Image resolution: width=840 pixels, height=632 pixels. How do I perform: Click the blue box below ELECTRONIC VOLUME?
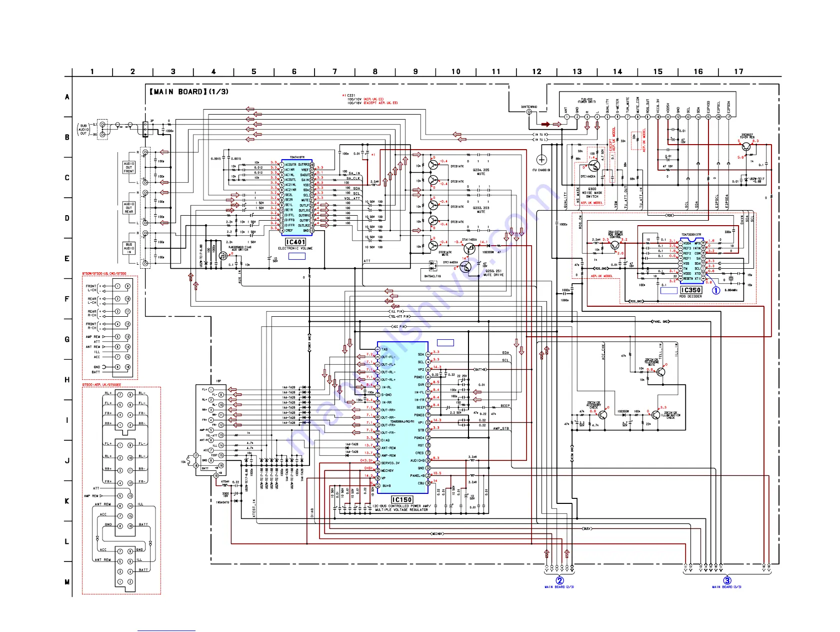[297, 256]
